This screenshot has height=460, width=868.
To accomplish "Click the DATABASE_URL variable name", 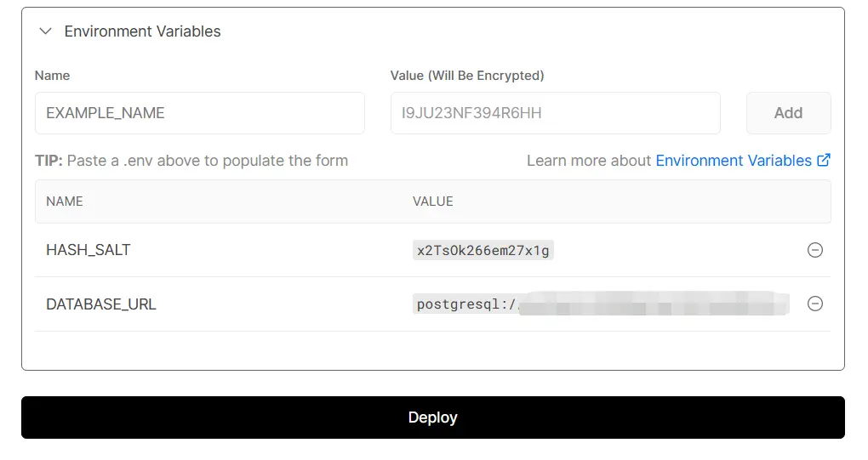I will (x=101, y=304).
